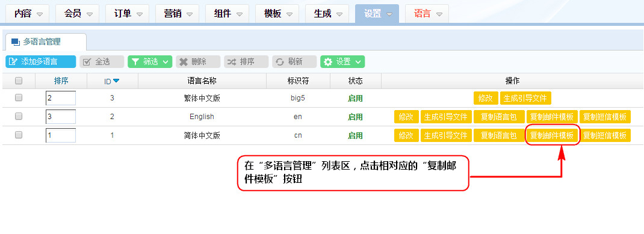Click the 全选 select-all checkmark icon
644x234 pixels.
(x=87, y=62)
